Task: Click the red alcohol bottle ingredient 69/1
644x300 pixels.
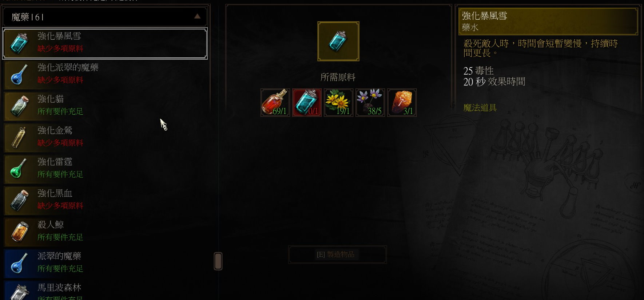Action: (275, 103)
